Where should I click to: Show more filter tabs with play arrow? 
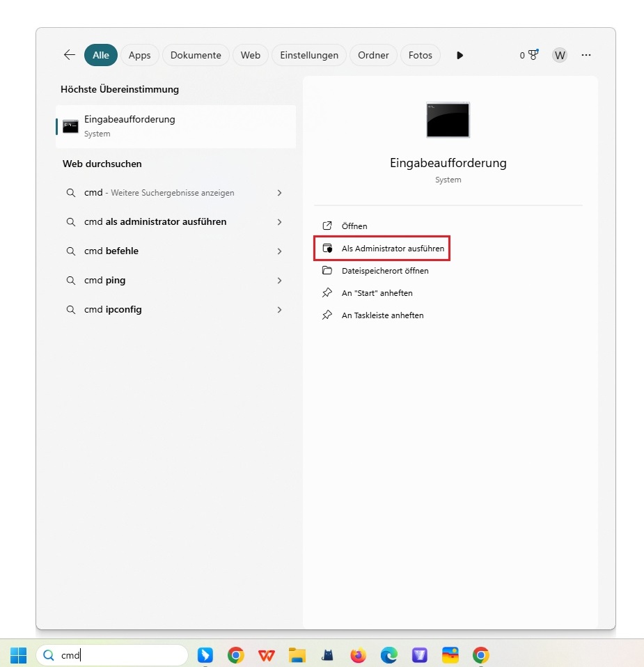click(460, 55)
